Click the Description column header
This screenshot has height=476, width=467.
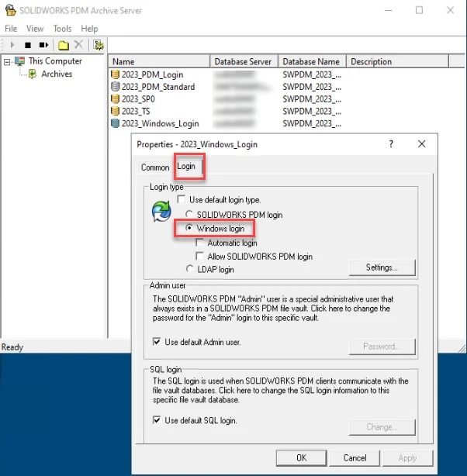(x=397, y=61)
